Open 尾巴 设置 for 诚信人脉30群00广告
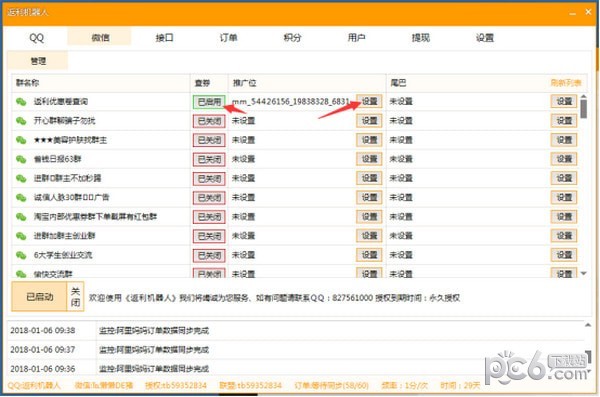The width and height of the screenshot is (600, 397). click(564, 198)
